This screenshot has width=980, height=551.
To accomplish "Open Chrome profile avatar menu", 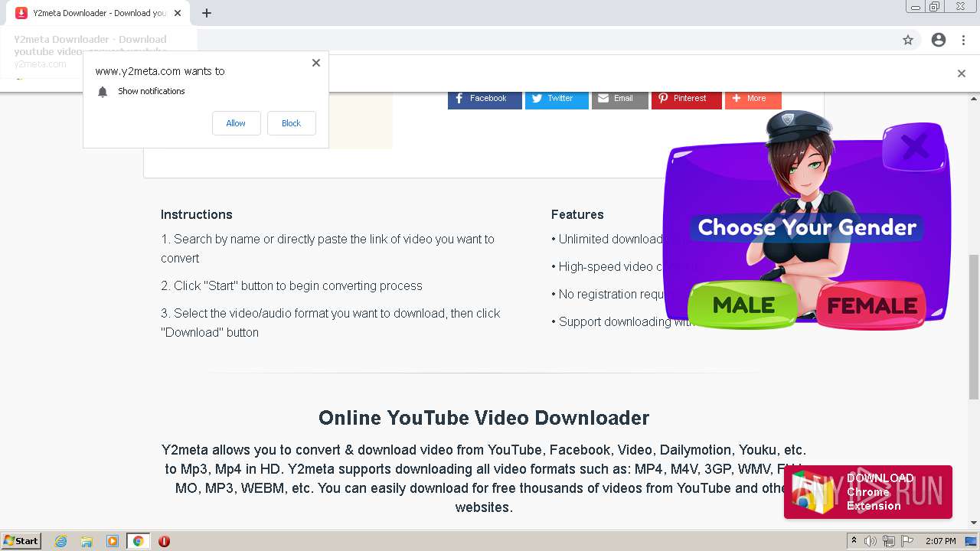I will click(x=938, y=40).
